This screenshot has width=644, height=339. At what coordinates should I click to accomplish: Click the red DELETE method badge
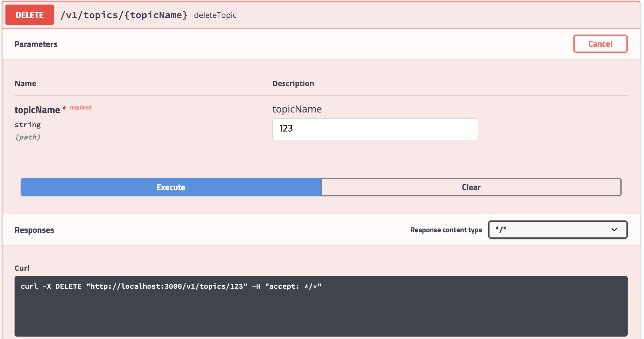30,15
